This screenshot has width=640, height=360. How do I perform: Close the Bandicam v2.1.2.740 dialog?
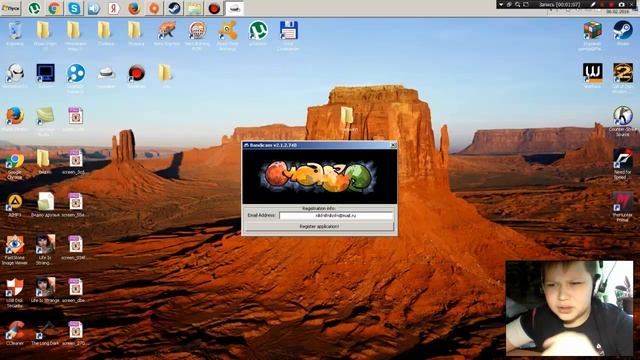click(393, 145)
